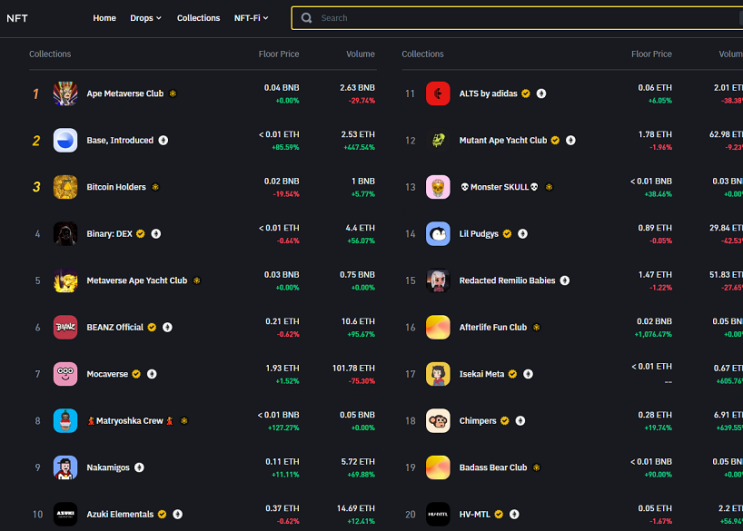Image resolution: width=743 pixels, height=531 pixels.
Task: Click the search magnifier icon
Action: 307,18
